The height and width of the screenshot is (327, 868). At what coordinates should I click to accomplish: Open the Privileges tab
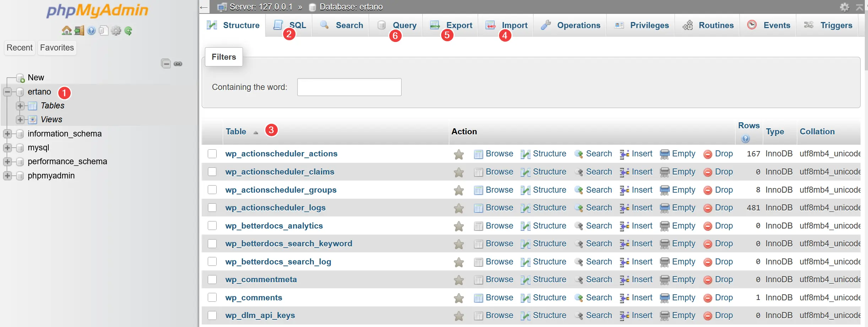pos(641,25)
